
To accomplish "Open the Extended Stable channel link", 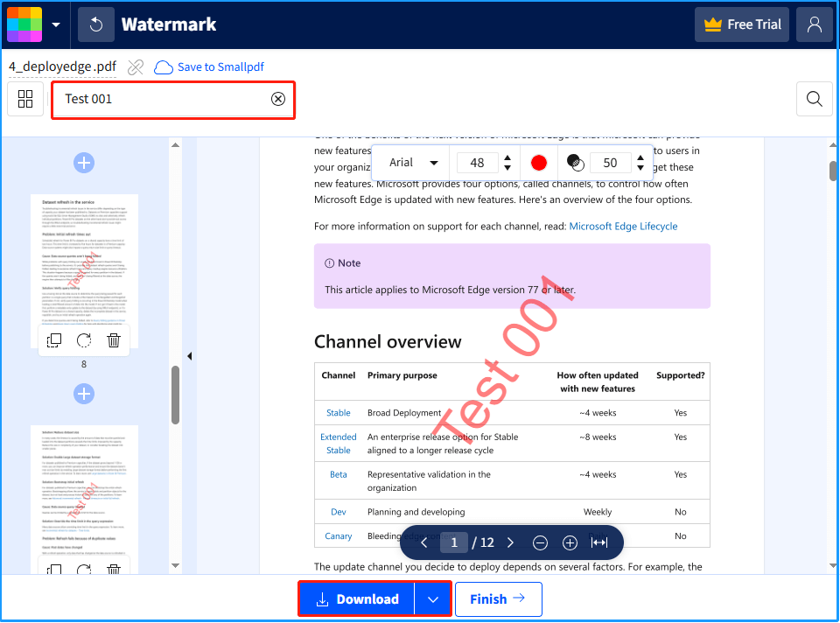I will [338, 444].
